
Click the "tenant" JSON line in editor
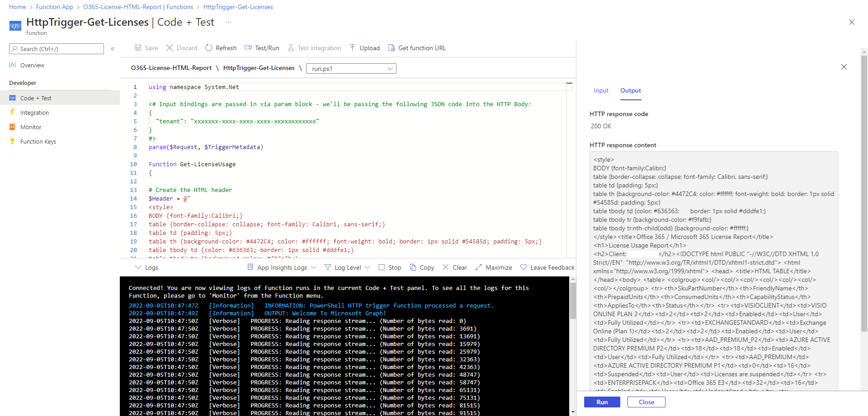click(x=237, y=121)
